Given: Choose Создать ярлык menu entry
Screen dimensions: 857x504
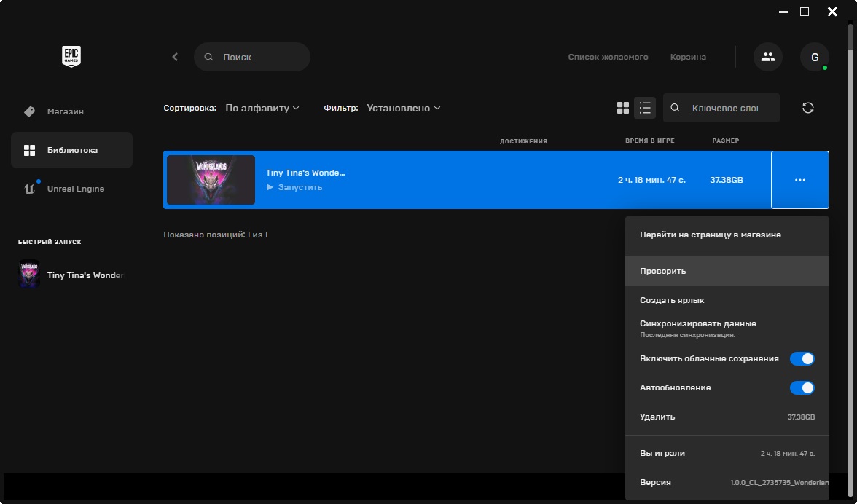Looking at the screenshot, I should (727, 300).
